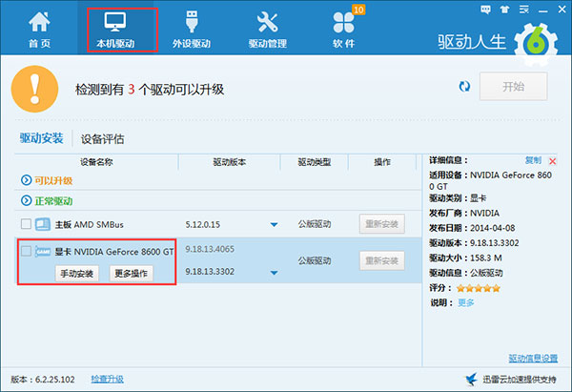572x392 pixels.
Task: Click the orange exclamation warning icon
Action: tap(34, 89)
